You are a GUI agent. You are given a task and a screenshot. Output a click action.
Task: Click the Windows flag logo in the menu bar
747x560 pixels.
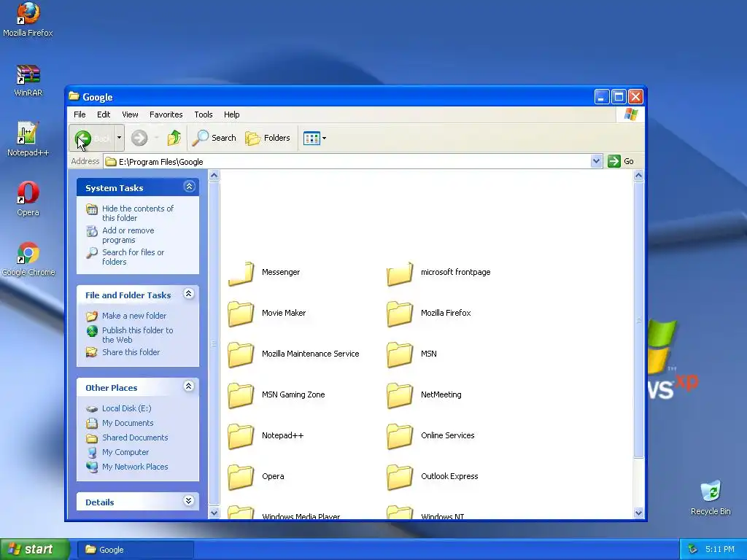[631, 114]
